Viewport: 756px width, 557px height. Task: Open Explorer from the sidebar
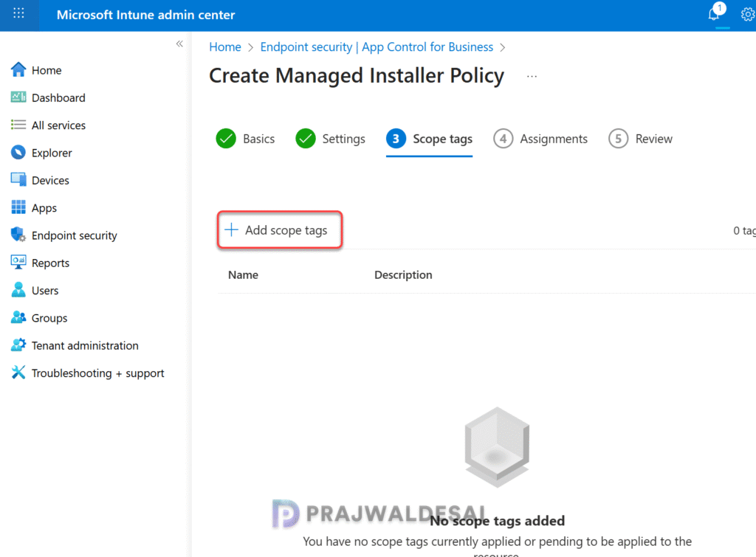[x=52, y=153]
